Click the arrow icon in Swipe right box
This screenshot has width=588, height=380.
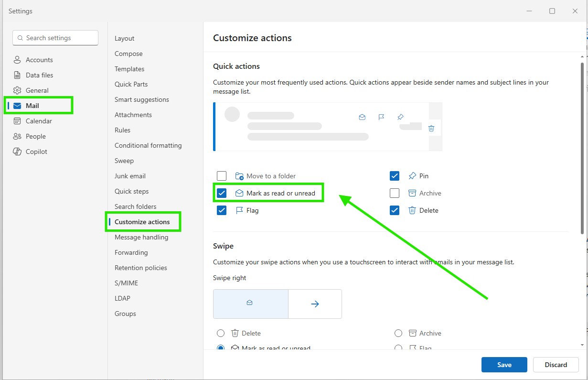[x=315, y=304]
